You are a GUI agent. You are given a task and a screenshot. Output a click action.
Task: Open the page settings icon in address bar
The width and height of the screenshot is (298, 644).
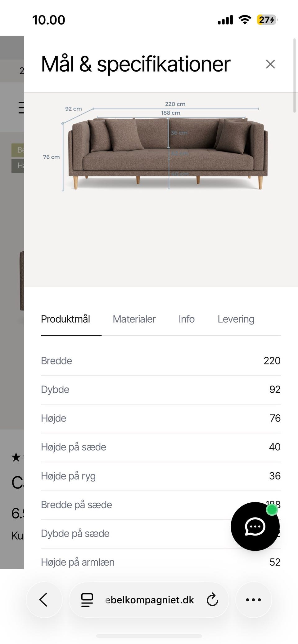pos(87,600)
